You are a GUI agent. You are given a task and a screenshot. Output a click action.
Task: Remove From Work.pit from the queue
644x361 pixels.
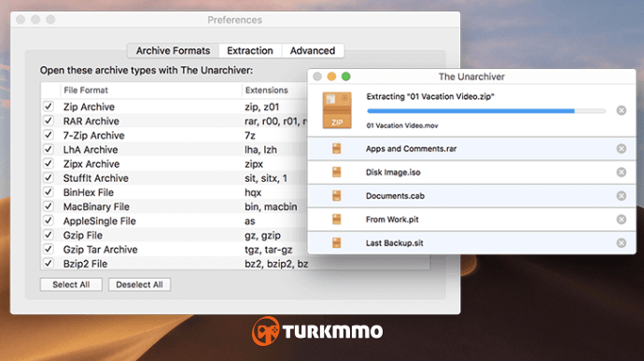click(621, 219)
